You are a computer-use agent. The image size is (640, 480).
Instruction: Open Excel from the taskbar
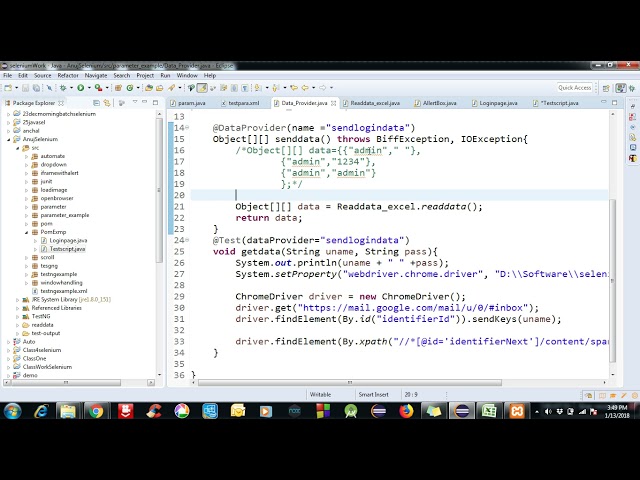489,411
